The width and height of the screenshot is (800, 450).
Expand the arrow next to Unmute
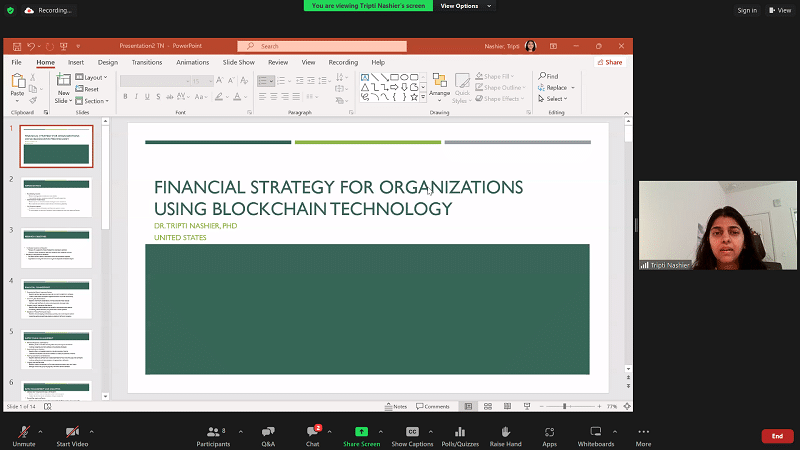point(41,431)
